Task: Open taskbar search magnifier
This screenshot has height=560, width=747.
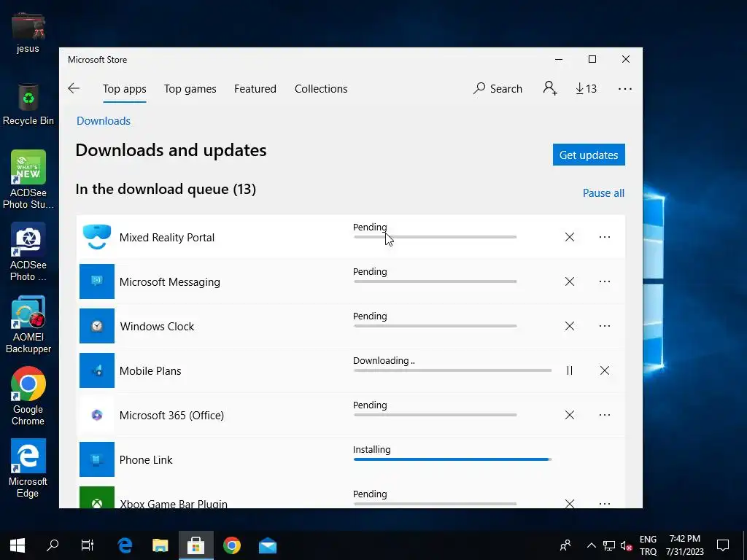Action: tap(53, 545)
